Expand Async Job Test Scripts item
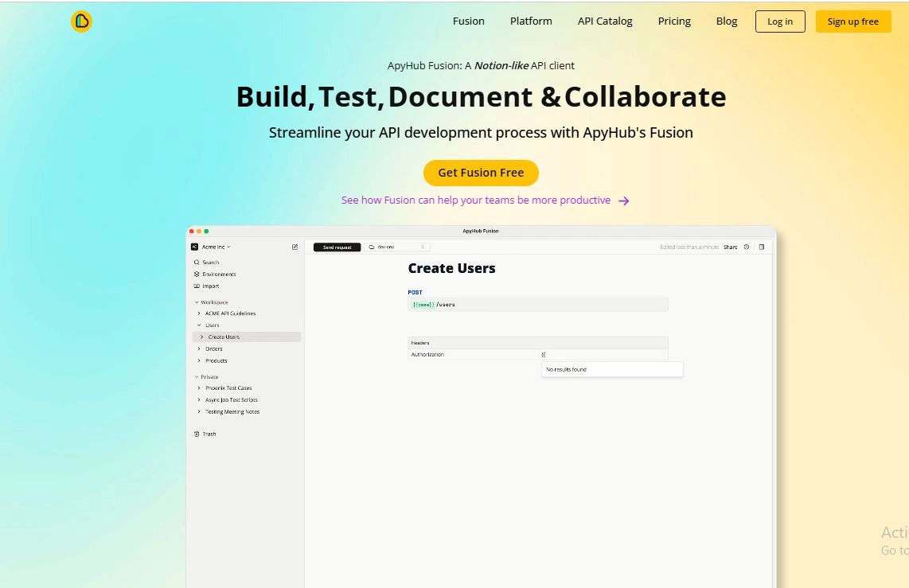Screen dimensions: 909x588 [199, 399]
